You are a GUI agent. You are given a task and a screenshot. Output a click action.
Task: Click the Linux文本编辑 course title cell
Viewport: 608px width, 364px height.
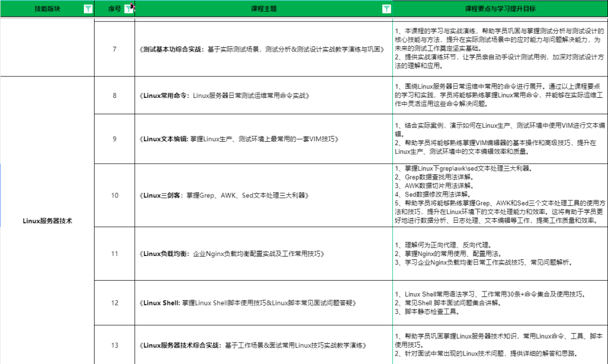263,139
